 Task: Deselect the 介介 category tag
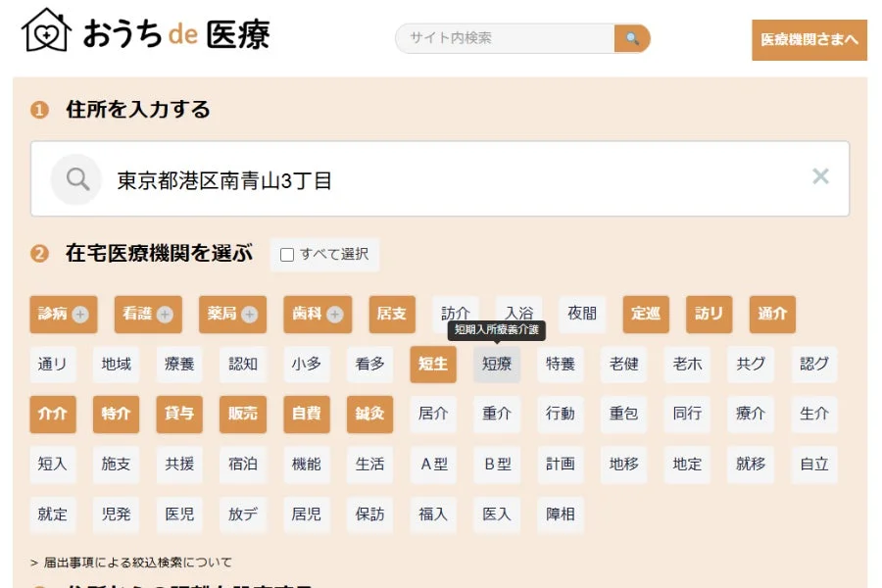click(x=53, y=415)
